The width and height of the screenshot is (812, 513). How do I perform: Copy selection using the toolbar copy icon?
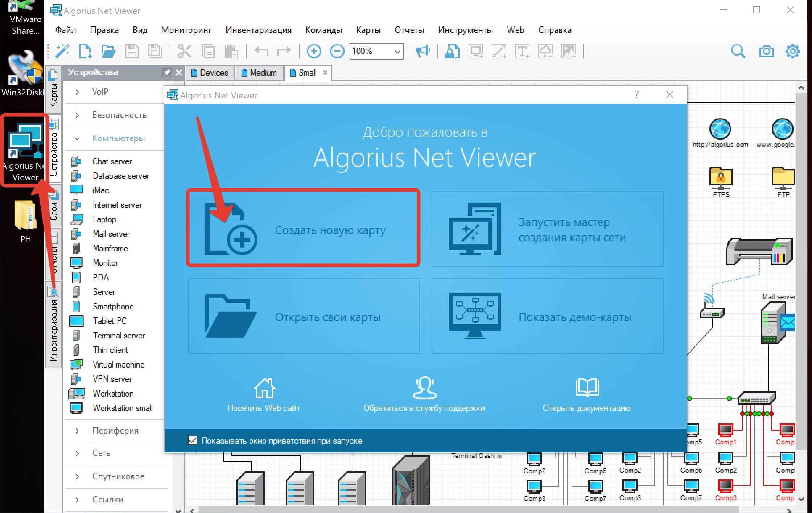[208, 51]
